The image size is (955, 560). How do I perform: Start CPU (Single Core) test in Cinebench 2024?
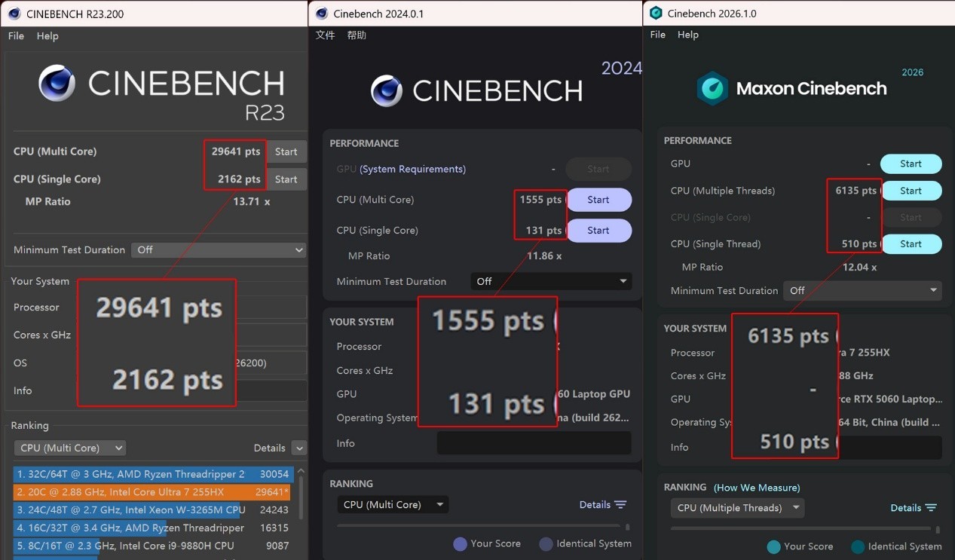click(598, 231)
